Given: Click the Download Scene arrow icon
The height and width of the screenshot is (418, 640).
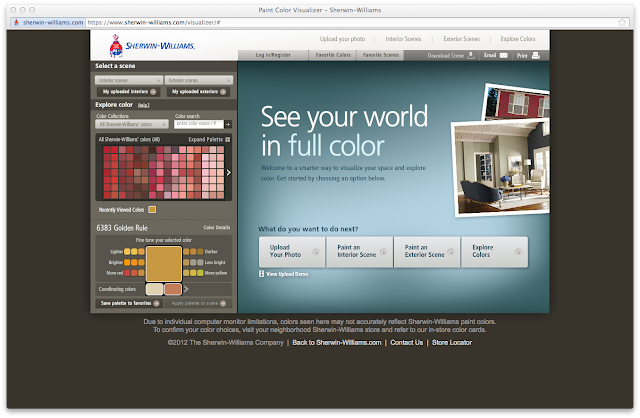Looking at the screenshot, I should 471,55.
